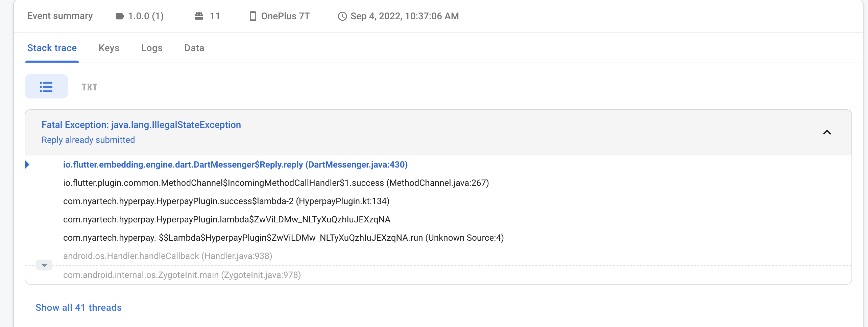This screenshot has height=327, width=868.
Task: Click Event summary heading
Action: coord(60,16)
